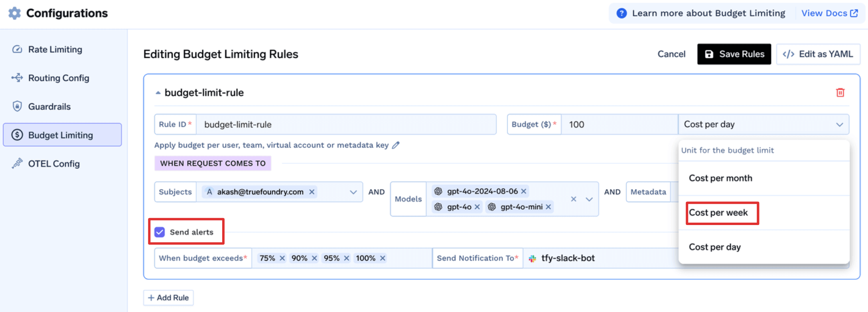Remove the gpt-4o-mini model tag
868x312 pixels.
pos(548,207)
